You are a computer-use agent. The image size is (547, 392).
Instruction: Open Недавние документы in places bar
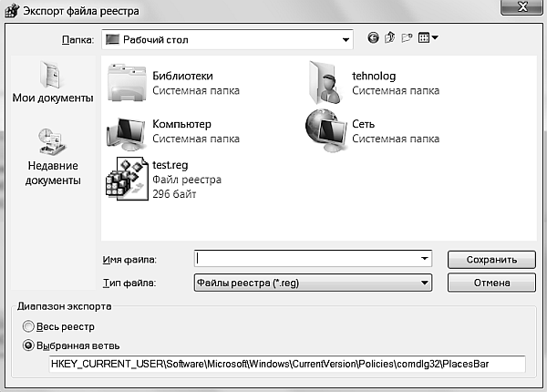(53, 157)
